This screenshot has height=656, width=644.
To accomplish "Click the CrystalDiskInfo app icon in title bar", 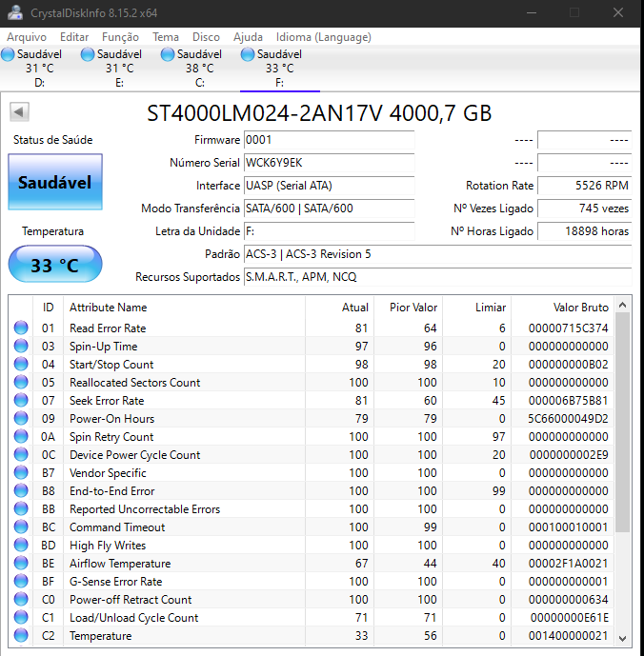I will click(15, 12).
